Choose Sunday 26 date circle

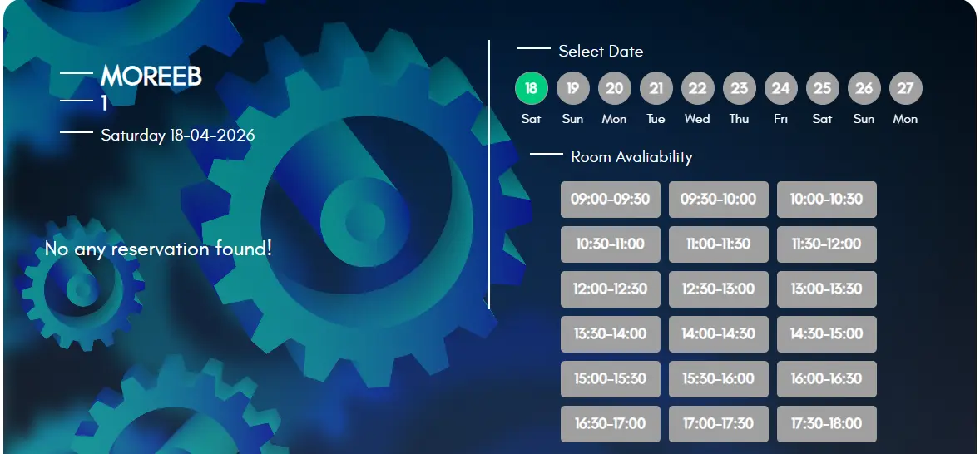pyautogui.click(x=864, y=87)
